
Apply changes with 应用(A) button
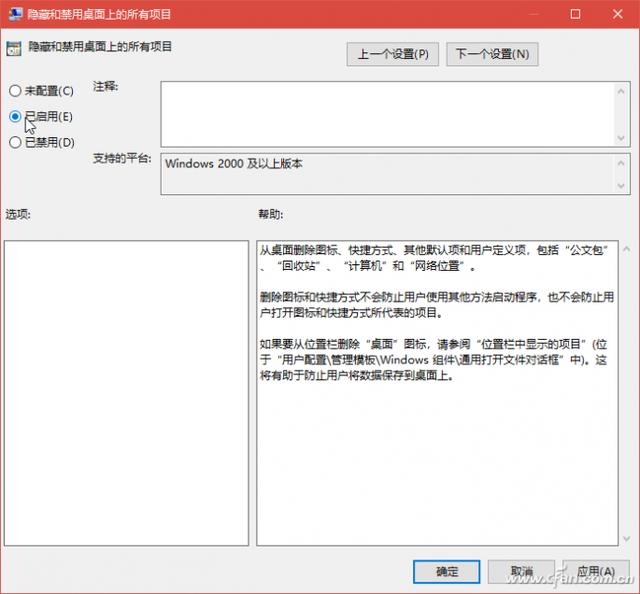click(596, 572)
